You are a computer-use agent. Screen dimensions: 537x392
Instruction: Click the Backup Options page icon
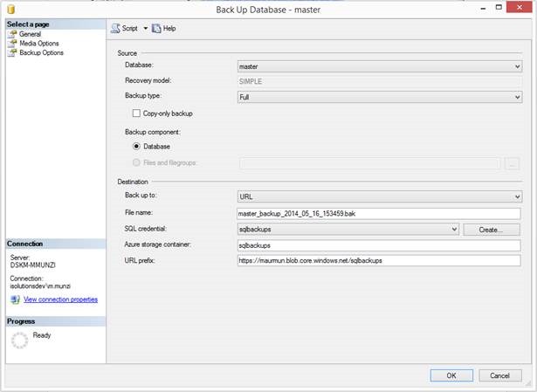(x=12, y=53)
